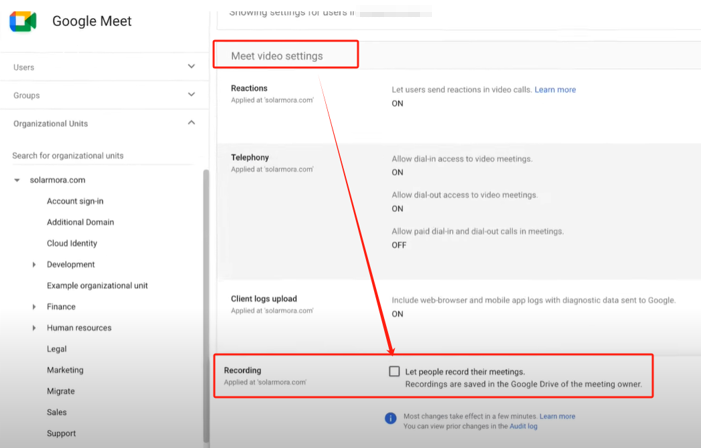The image size is (701, 448).
Task: Click Allow dial-out access to video meetings
Action: pos(465,195)
